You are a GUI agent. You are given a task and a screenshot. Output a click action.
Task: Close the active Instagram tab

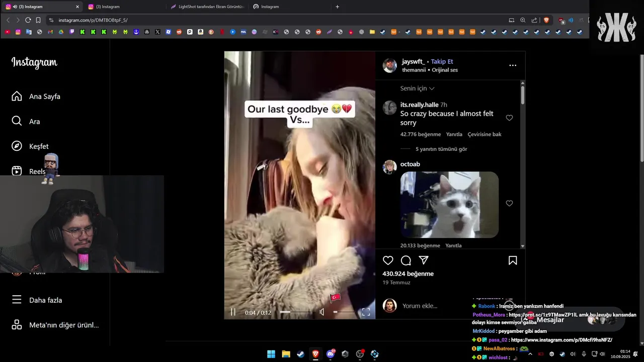pos(77,7)
